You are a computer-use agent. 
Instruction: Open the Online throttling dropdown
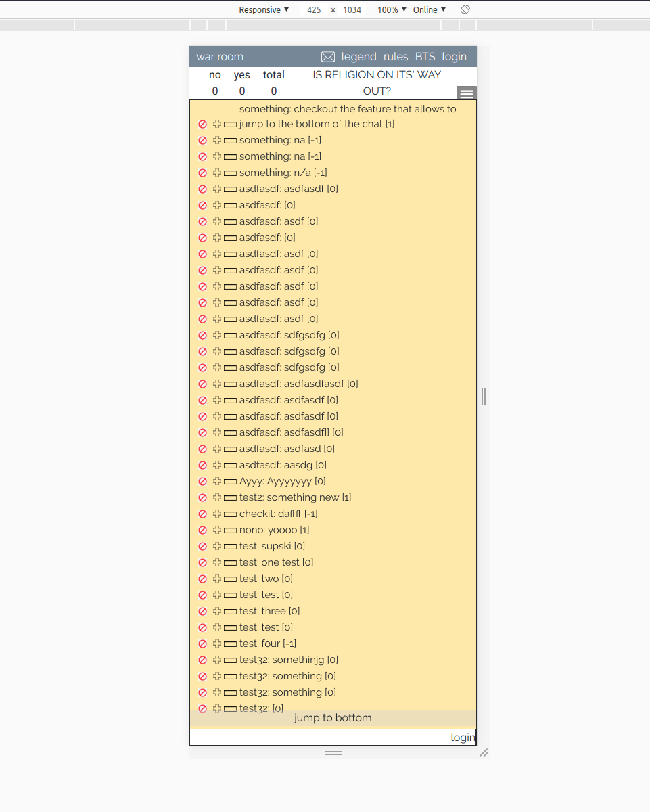(430, 9)
